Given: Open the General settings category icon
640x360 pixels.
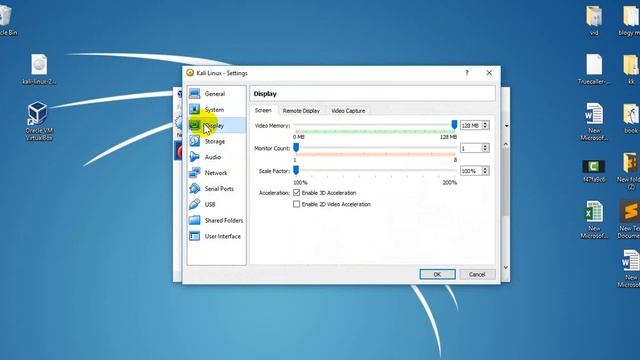Looking at the screenshot, I should (x=194, y=94).
